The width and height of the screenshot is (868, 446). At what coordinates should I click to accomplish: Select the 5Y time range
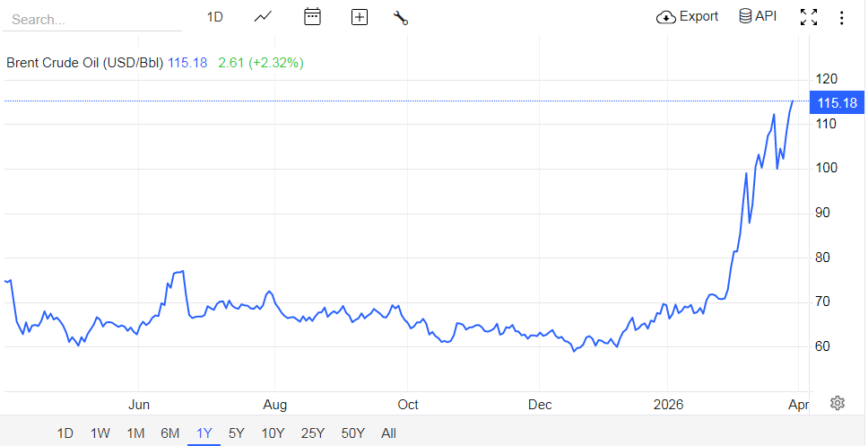coord(237,433)
